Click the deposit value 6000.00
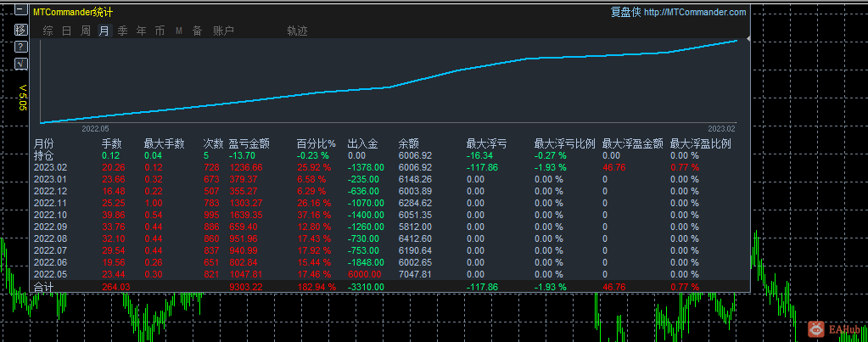The height and width of the screenshot is (342, 868). point(366,274)
